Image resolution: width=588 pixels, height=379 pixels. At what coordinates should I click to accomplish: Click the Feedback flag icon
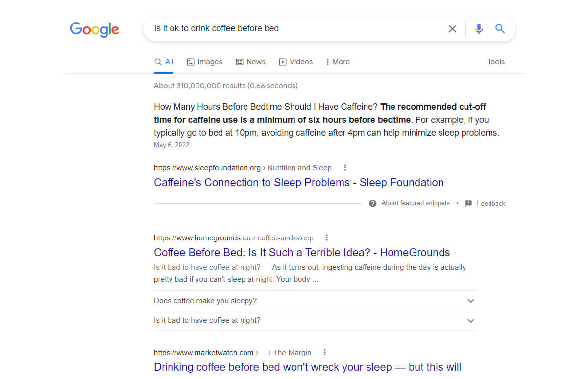(468, 203)
